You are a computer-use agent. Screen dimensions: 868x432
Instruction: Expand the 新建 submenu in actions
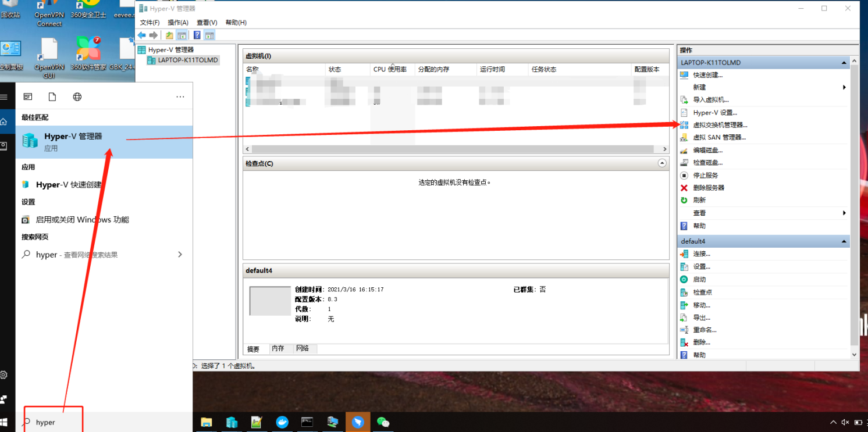[x=844, y=87]
